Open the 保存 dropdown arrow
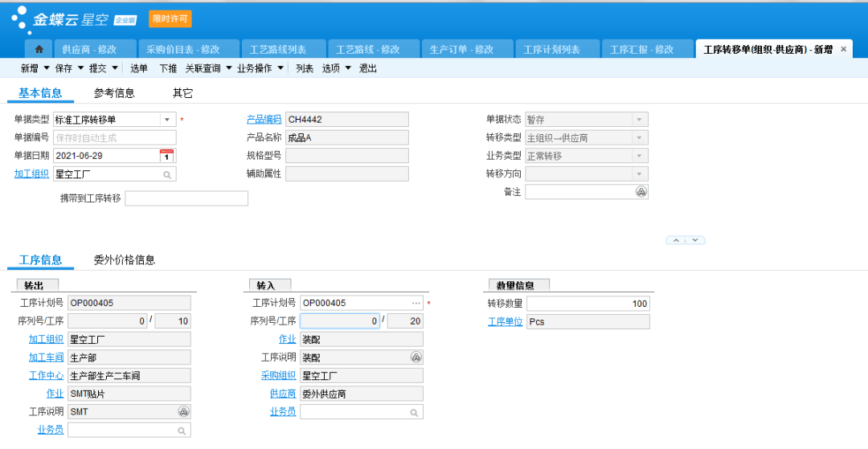This screenshot has width=868, height=449. 81,68
